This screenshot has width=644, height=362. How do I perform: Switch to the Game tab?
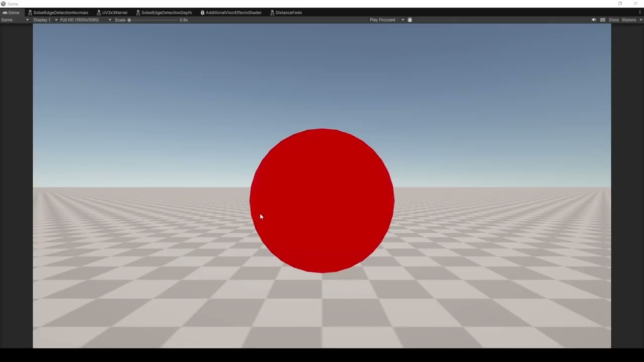coord(11,13)
